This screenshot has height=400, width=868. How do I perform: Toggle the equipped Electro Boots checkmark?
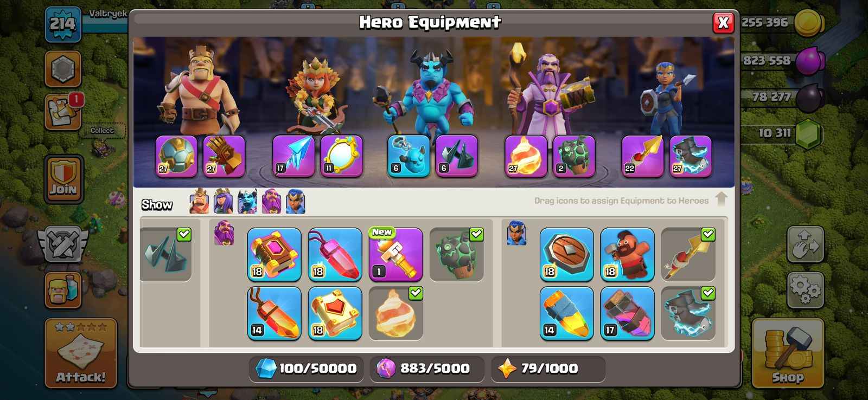(x=708, y=293)
